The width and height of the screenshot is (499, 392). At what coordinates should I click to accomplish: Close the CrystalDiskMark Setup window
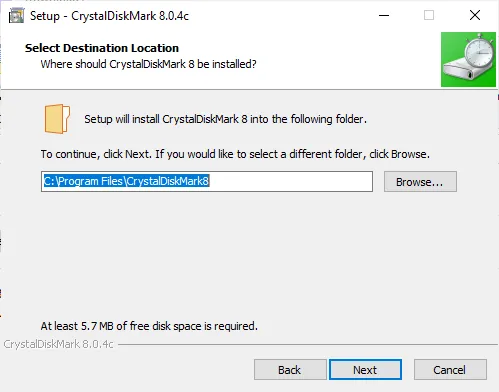475,15
